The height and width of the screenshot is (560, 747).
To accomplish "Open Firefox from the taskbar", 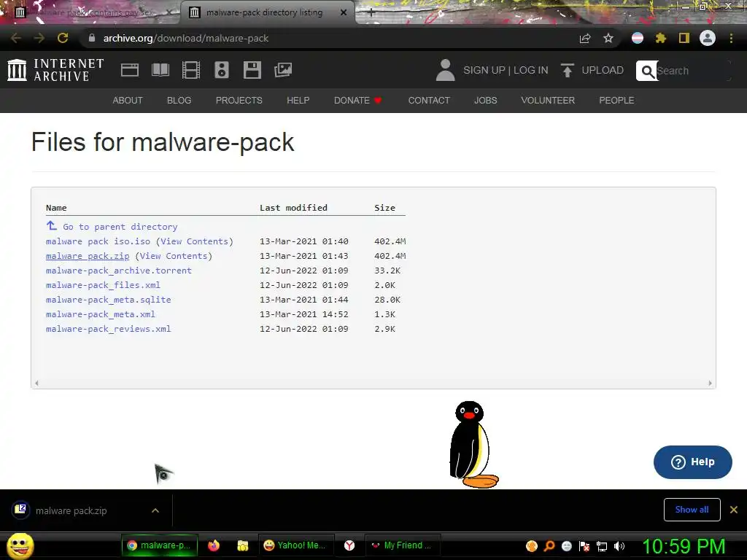I will pyautogui.click(x=214, y=545).
